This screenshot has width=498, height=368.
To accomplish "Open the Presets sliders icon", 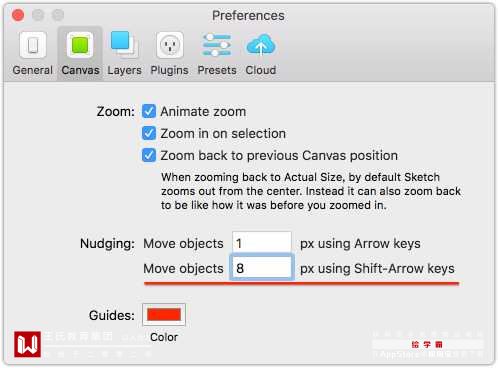I will coord(217,45).
